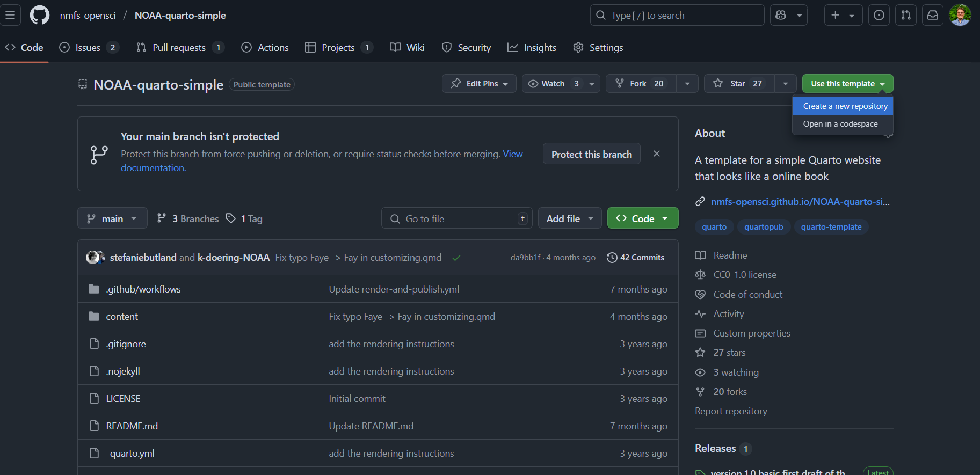Open user profile avatar menu
980x475 pixels.
pos(960,15)
